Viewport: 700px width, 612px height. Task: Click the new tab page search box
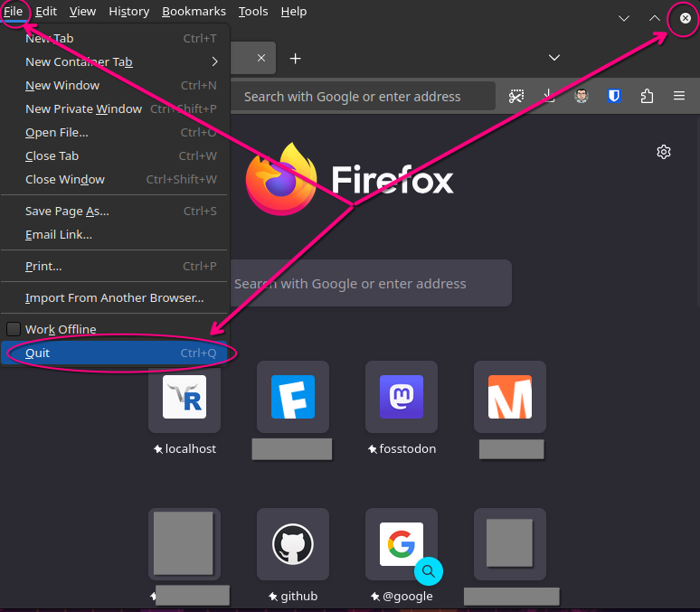pos(372,284)
